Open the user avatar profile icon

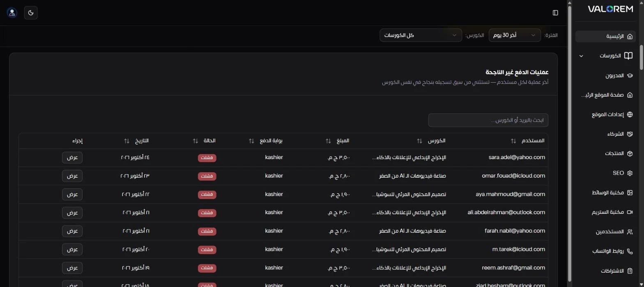[x=12, y=13]
